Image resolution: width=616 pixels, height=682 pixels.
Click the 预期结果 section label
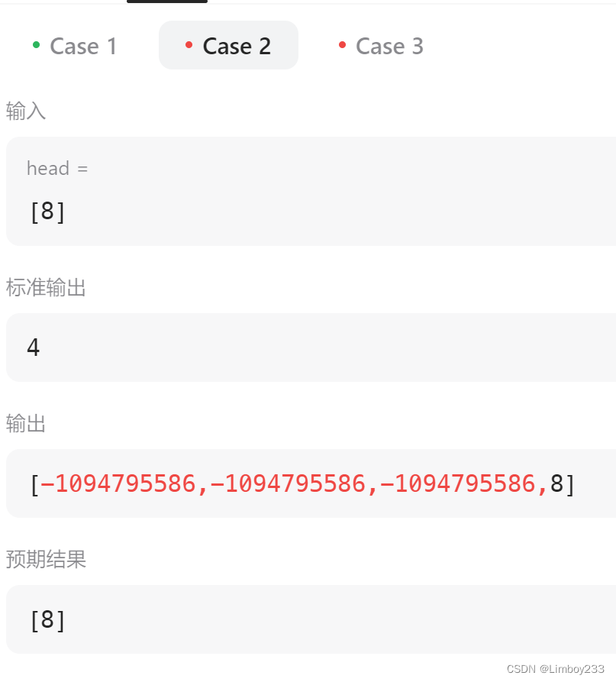click(x=46, y=560)
